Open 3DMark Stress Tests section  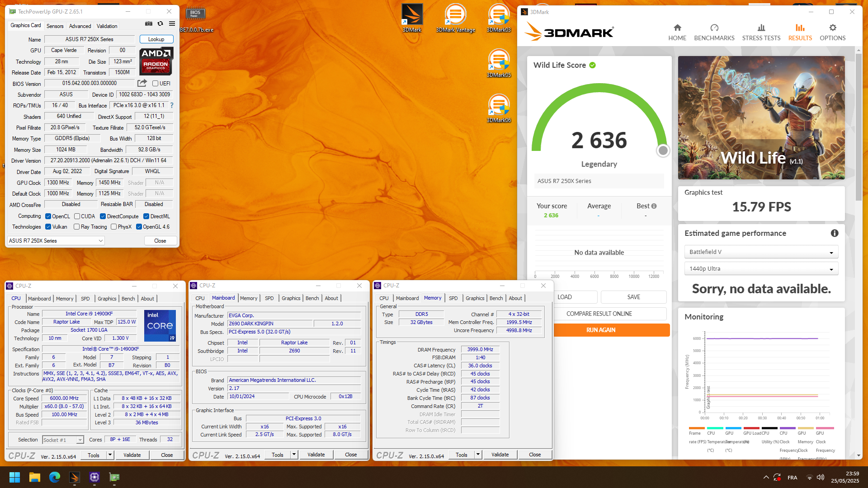(x=761, y=33)
